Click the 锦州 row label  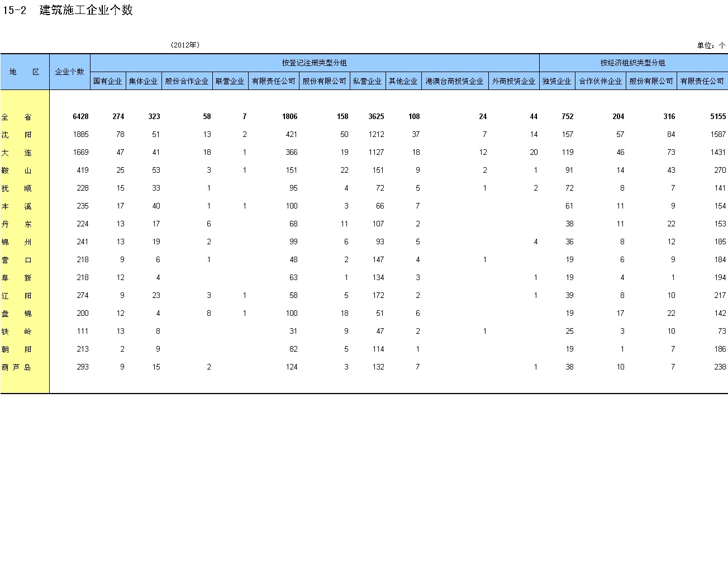(17, 242)
